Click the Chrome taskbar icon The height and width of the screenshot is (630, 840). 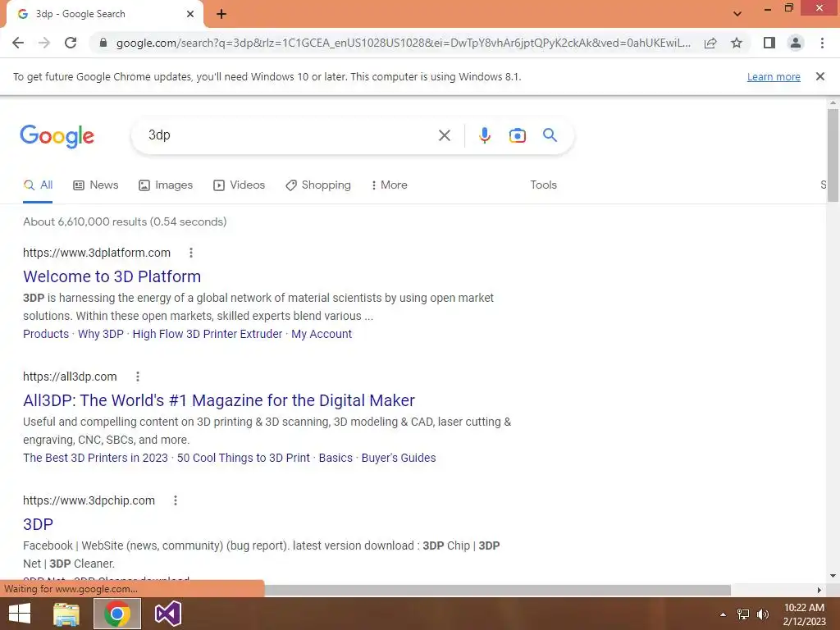coord(117,614)
